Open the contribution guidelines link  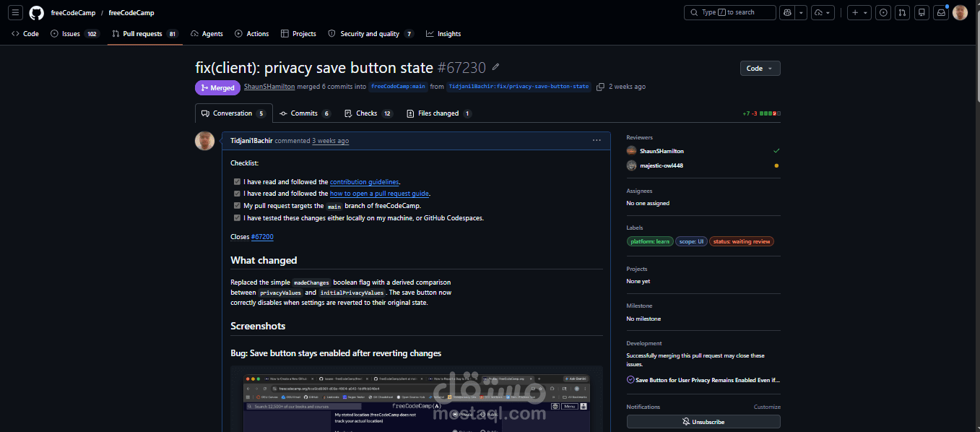364,182
